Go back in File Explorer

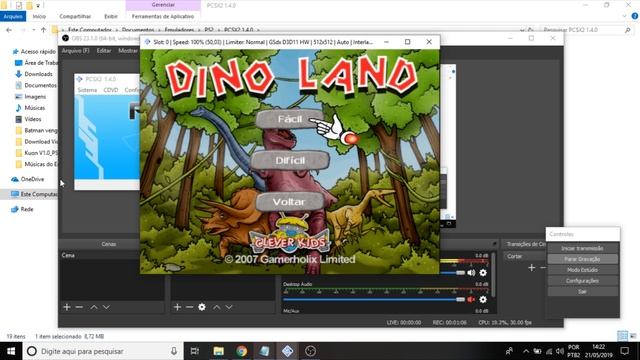tap(9, 30)
